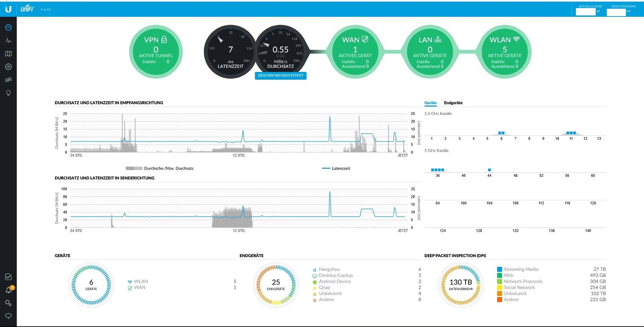The width and height of the screenshot is (644, 327).
Task: Open the Dashboard view in the sidebar
Action: click(8, 28)
